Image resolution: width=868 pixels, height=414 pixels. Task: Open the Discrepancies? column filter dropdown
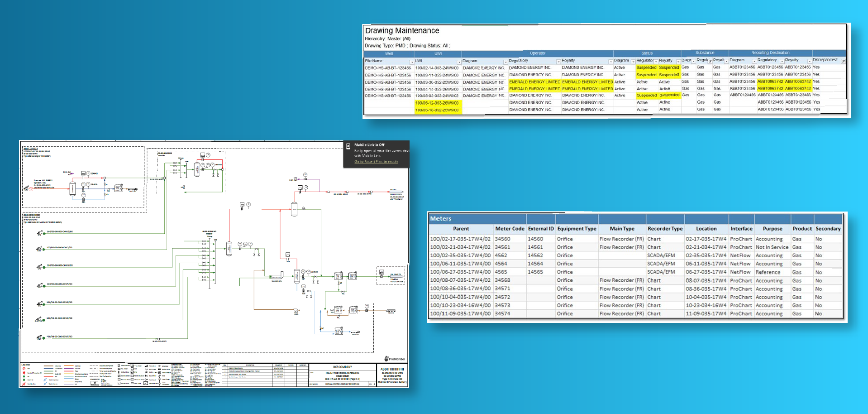coord(843,62)
